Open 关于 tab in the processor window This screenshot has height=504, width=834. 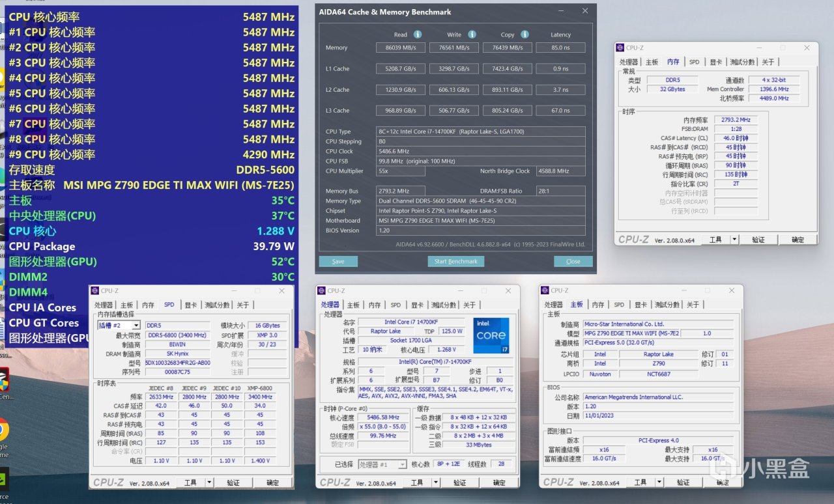tap(470, 305)
